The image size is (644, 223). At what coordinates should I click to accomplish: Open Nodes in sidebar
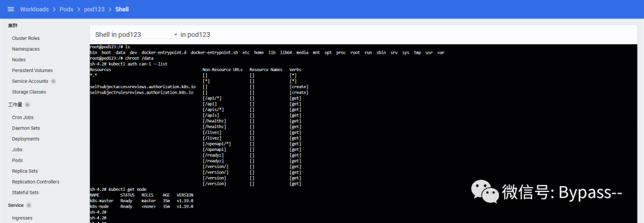click(x=19, y=60)
